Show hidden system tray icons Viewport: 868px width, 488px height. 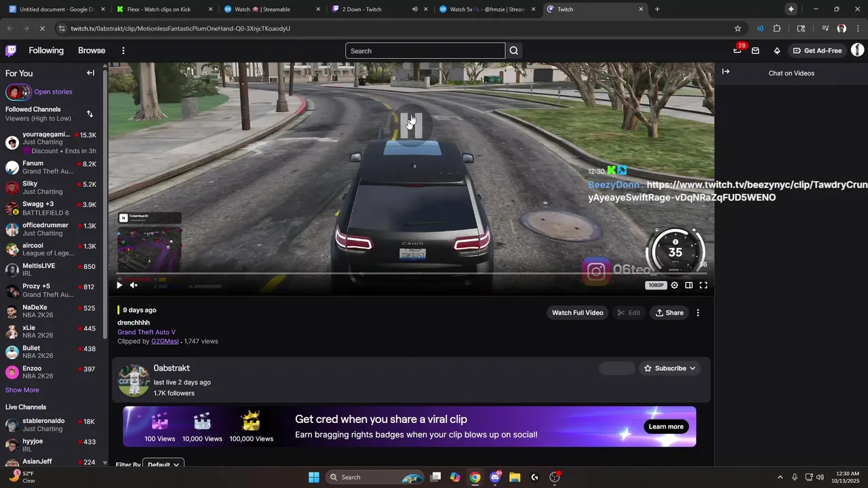click(780, 477)
